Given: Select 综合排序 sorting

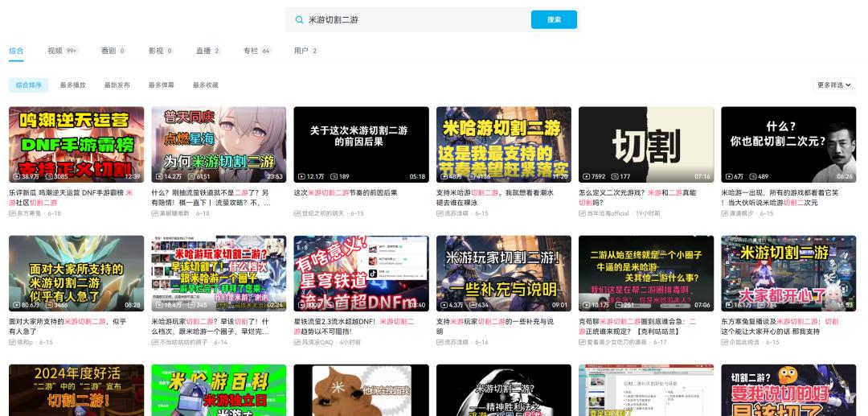Looking at the screenshot, I should click(x=29, y=85).
